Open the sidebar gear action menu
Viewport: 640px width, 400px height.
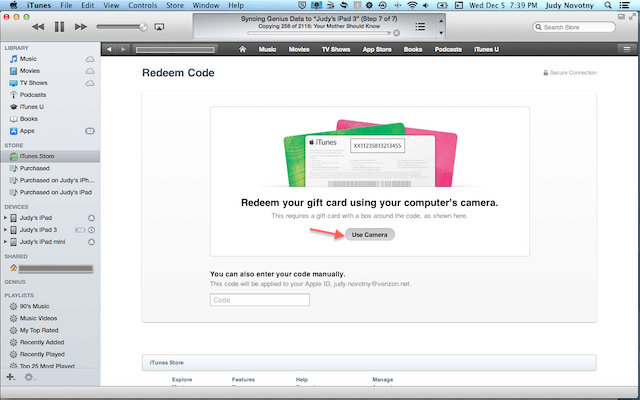point(29,377)
